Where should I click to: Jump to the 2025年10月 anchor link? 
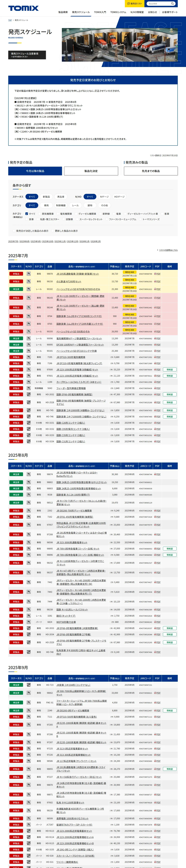click(x=48, y=241)
